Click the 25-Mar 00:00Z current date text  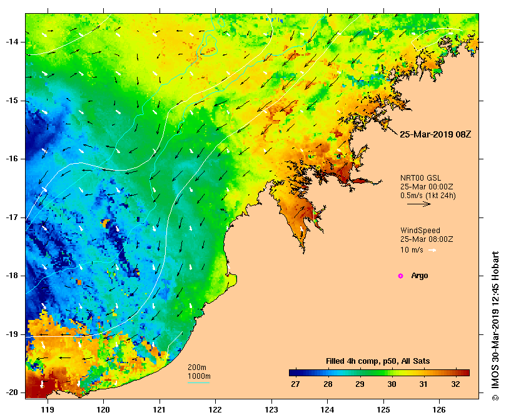[427, 186]
